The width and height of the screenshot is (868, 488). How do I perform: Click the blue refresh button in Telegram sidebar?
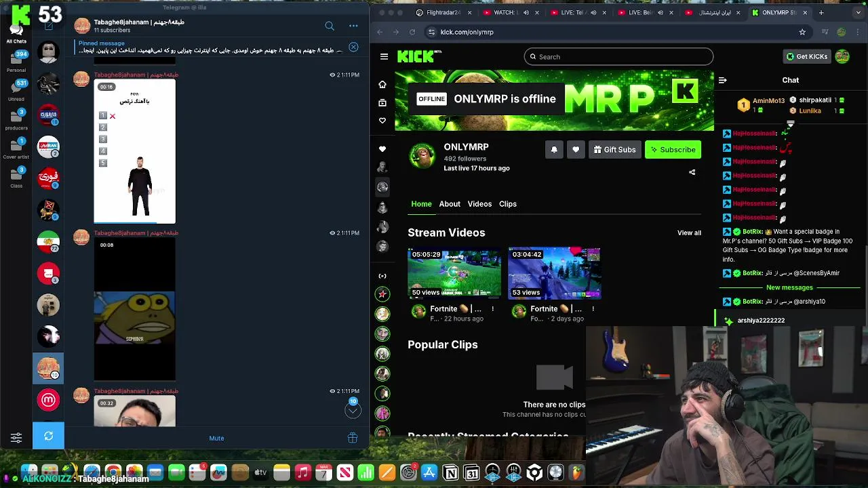coord(48,436)
